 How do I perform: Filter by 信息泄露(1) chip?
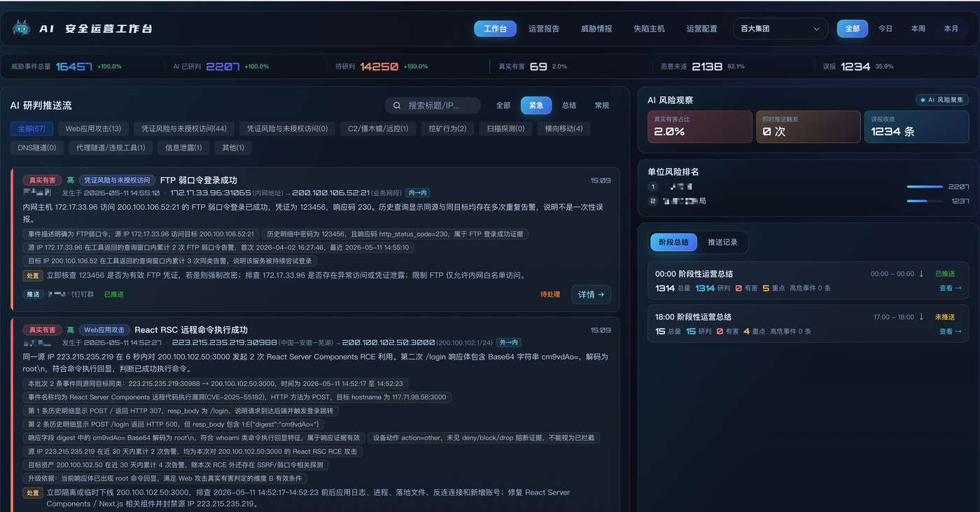coord(183,148)
